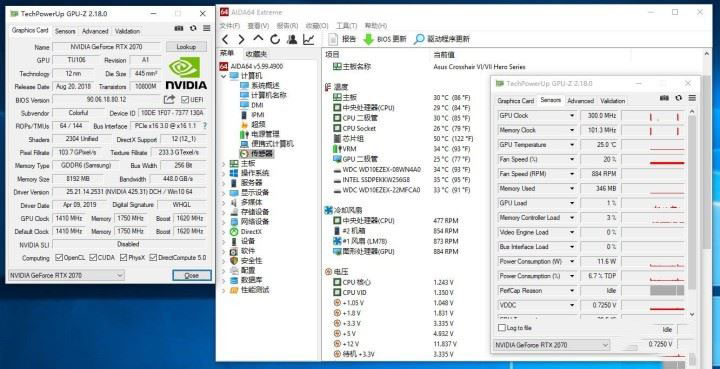
Task: Click the AIDA64 back navigation arrow
Action: point(225,39)
